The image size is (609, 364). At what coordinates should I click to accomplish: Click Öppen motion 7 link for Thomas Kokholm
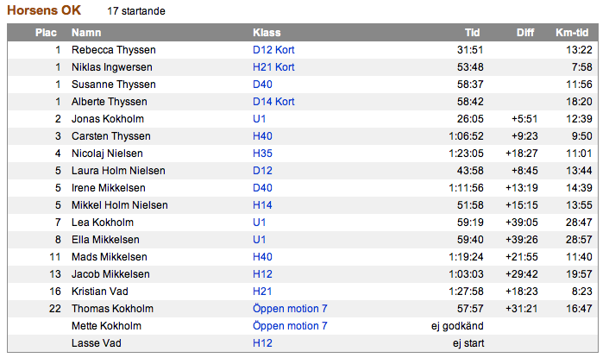(290, 309)
